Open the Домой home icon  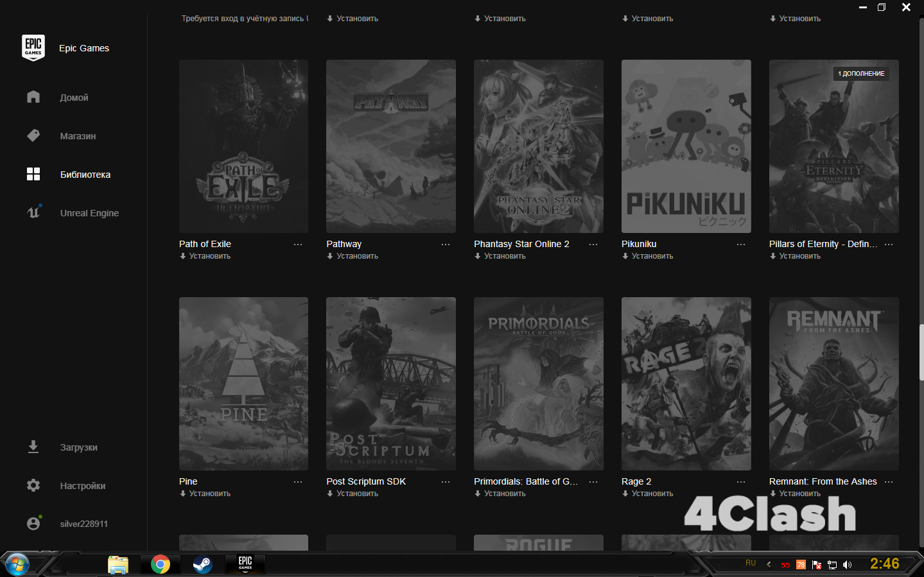pyautogui.click(x=33, y=97)
